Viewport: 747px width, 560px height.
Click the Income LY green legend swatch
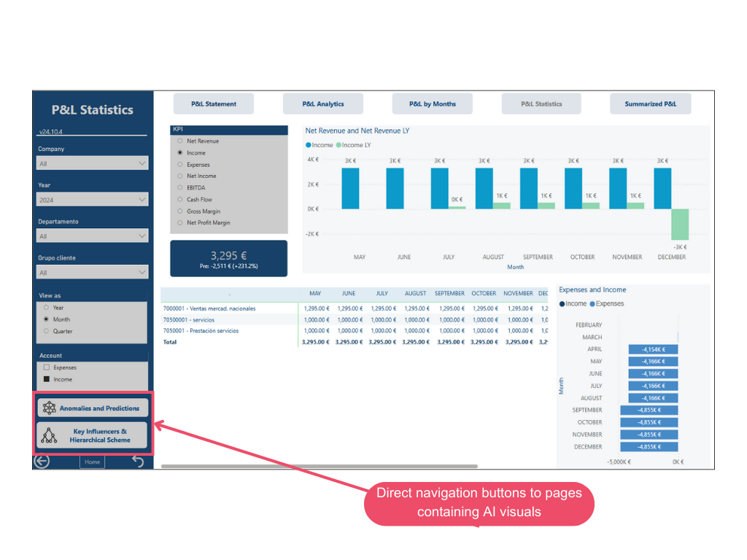338,145
